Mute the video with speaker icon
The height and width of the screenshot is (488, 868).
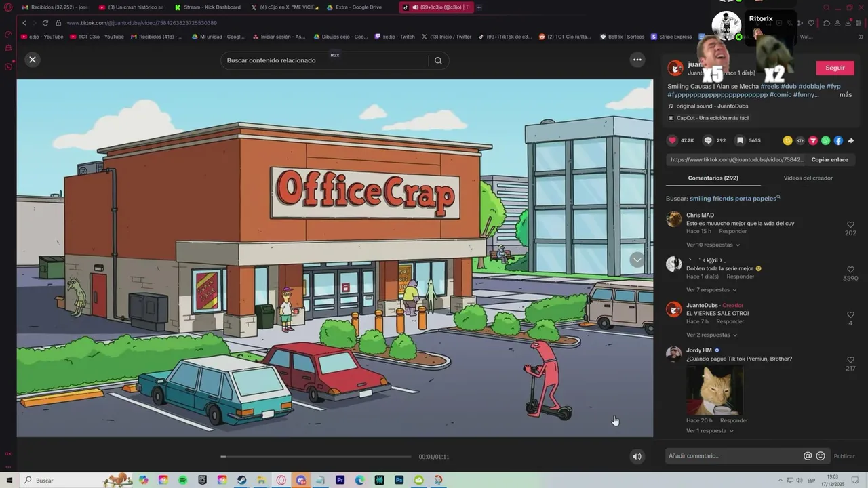(x=637, y=456)
